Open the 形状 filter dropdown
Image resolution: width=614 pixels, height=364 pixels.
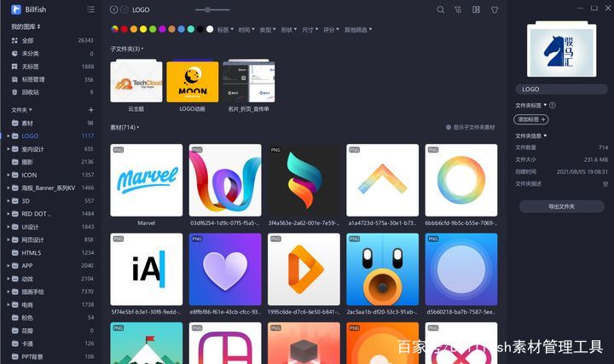pos(288,30)
